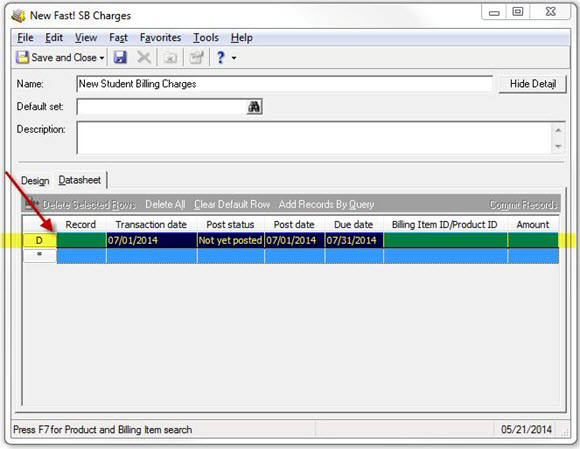Image resolution: width=580 pixels, height=449 pixels.
Task: Click the grey X delete icon
Action: 144,57
